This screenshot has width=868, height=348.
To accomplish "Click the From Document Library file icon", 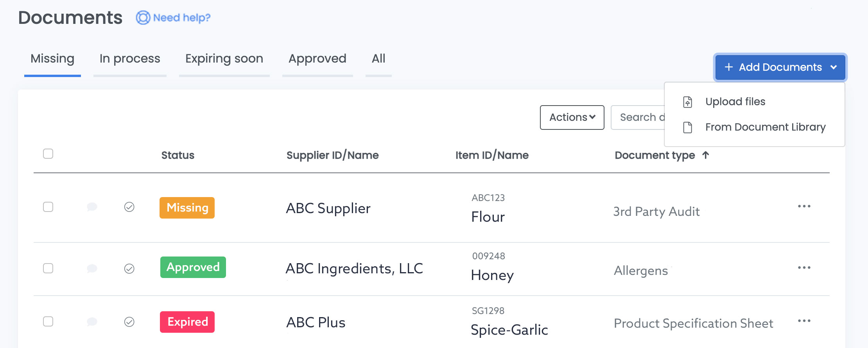I will point(687,127).
